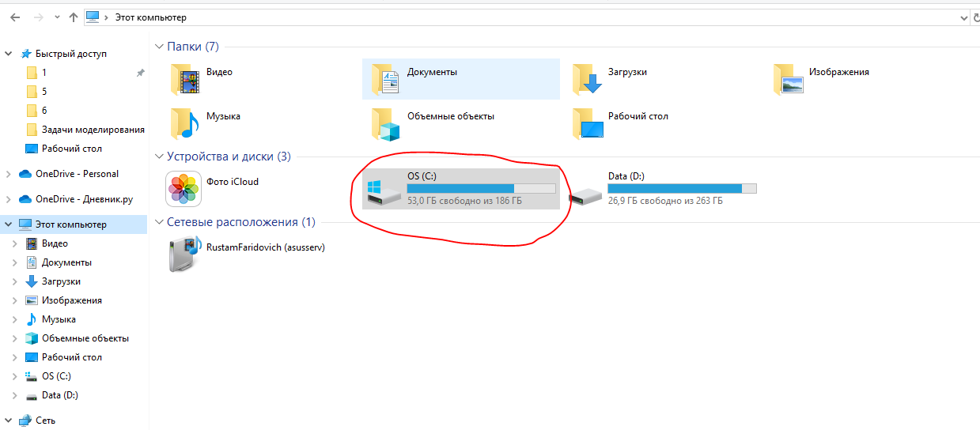Select Музыка note icon in sidebar
Viewport: 980px width, 430px height.
pos(32,319)
